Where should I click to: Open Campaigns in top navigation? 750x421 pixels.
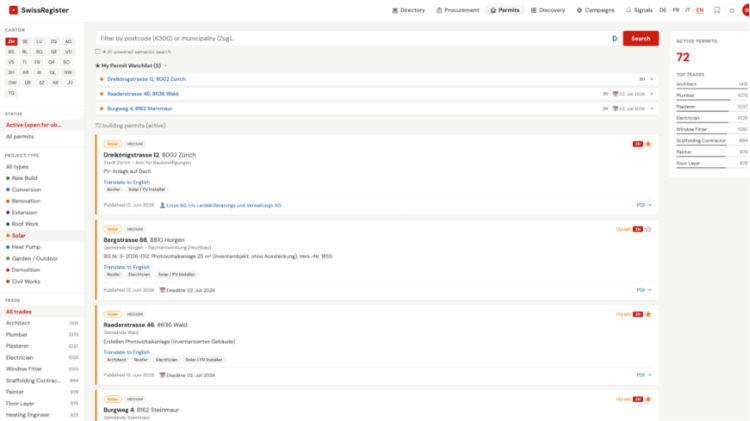pyautogui.click(x=596, y=10)
